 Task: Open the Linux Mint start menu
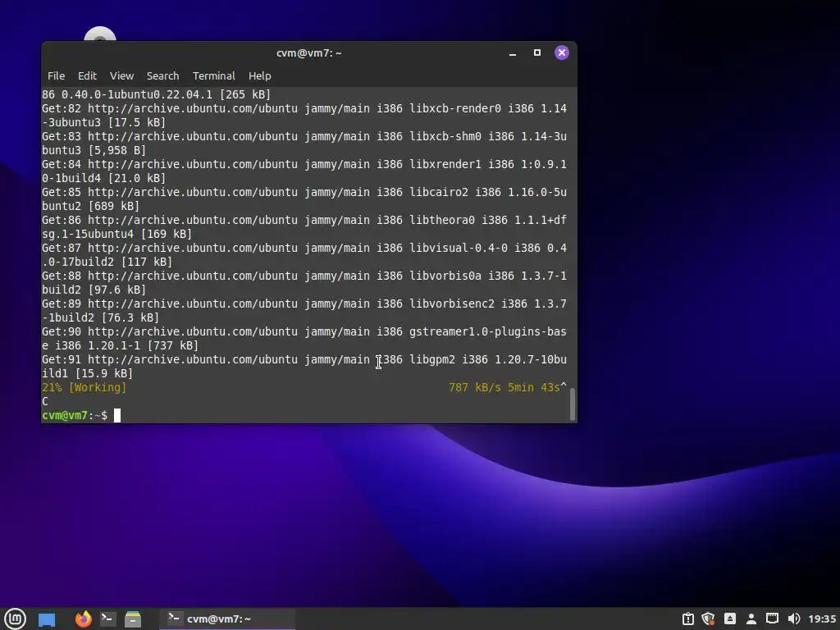(15, 619)
